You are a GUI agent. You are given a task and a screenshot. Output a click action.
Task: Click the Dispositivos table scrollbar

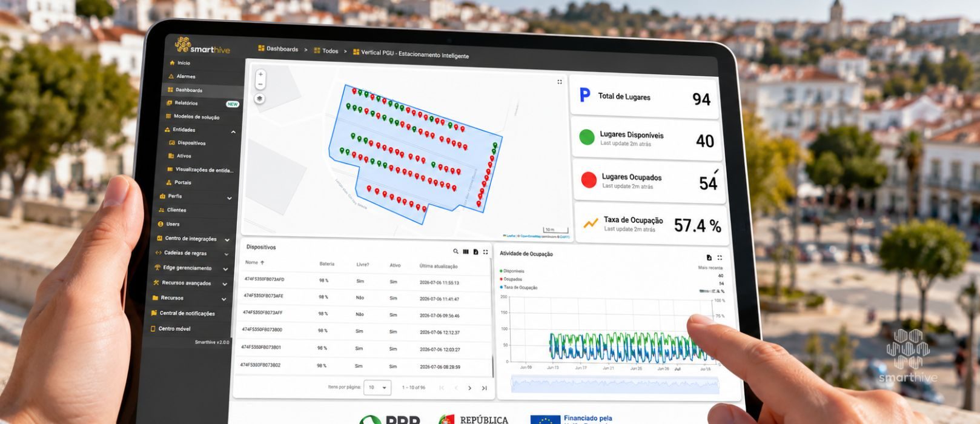[x=492, y=315]
